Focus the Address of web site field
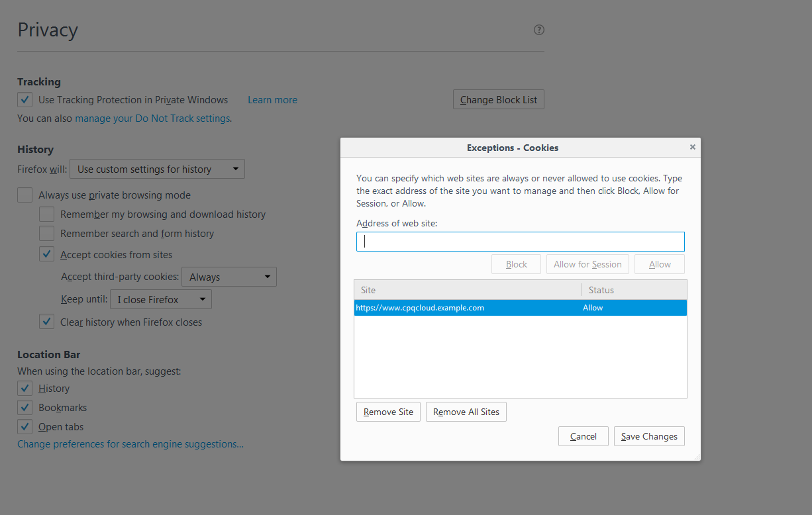This screenshot has height=515, width=812. (521, 242)
